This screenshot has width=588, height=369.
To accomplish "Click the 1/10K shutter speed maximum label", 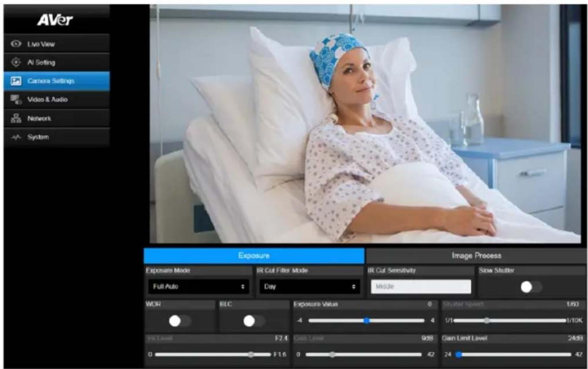I will click(575, 321).
